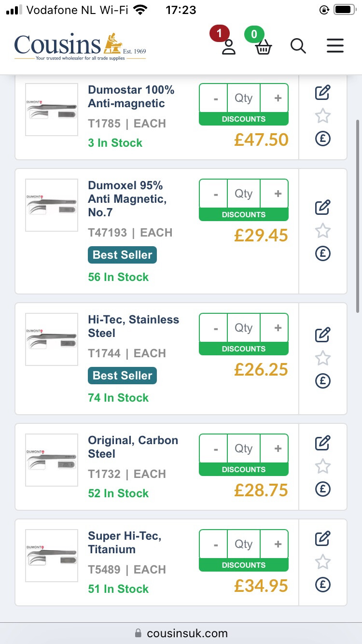Open pound price icon for Original Carbon Steel
This screenshot has width=362, height=644.
[x=322, y=489]
